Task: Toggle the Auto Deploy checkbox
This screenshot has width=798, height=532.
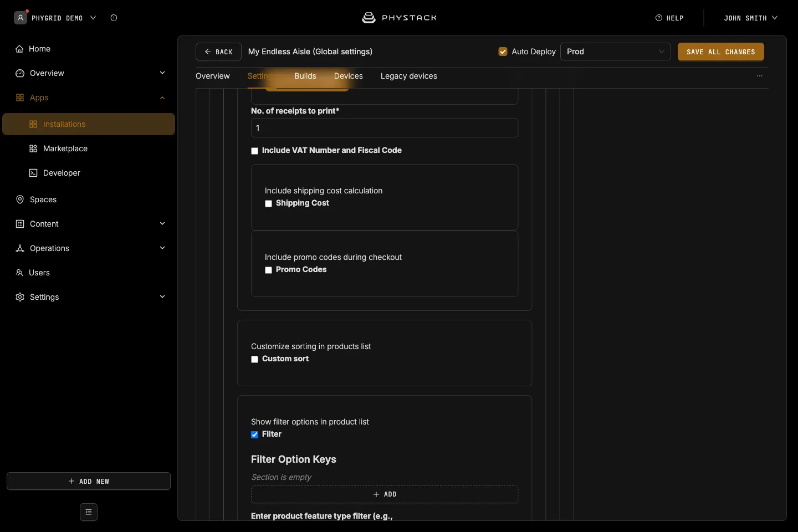Action: (x=503, y=52)
